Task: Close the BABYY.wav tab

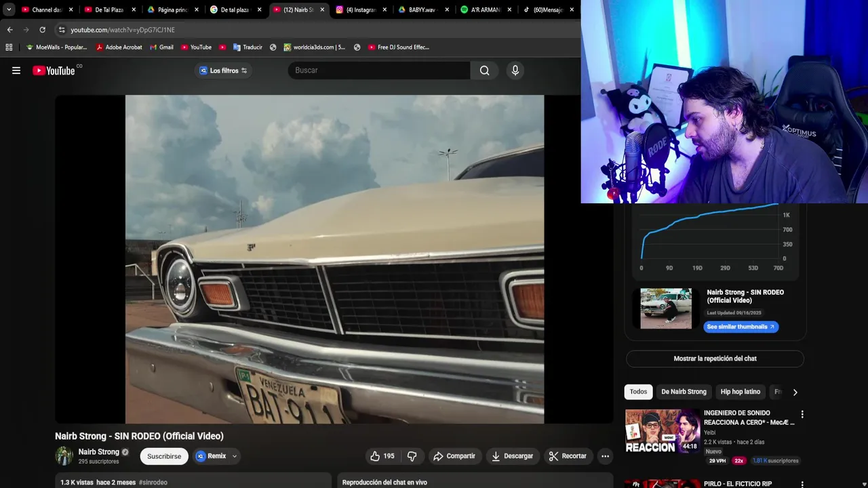Action: click(447, 10)
